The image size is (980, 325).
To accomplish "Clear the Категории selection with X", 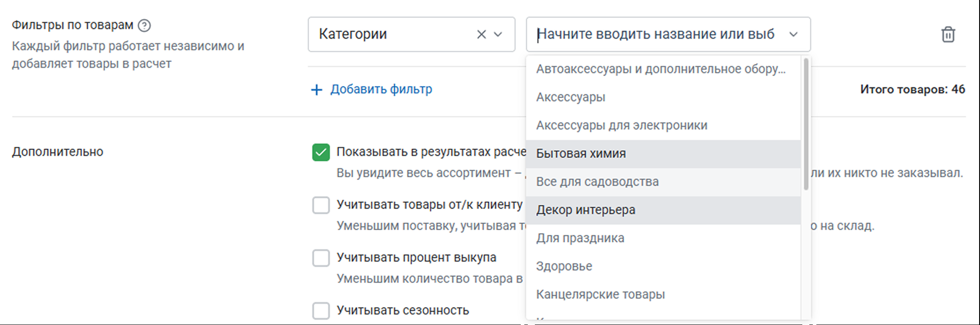I will click(481, 34).
